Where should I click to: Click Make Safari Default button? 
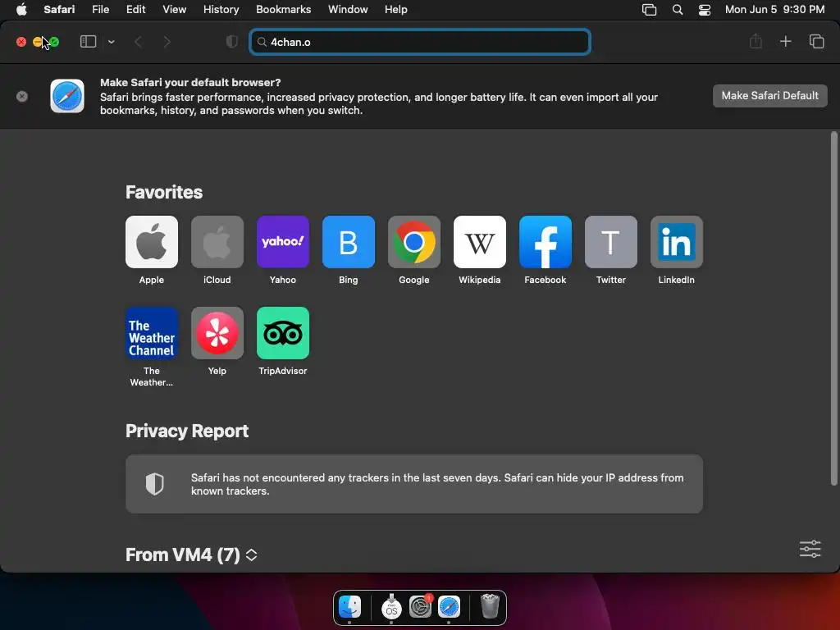point(769,96)
